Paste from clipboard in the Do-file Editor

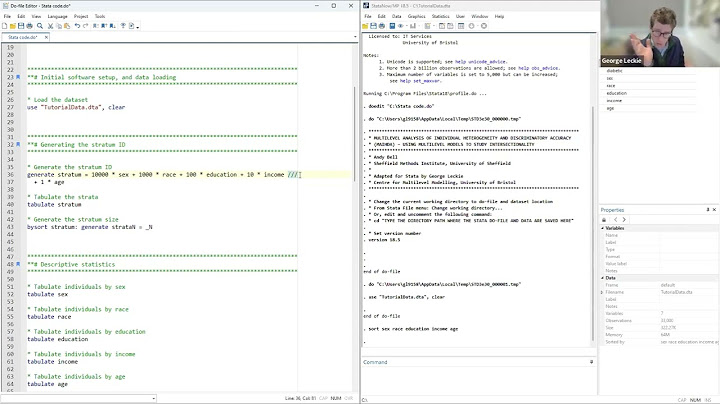point(67,26)
